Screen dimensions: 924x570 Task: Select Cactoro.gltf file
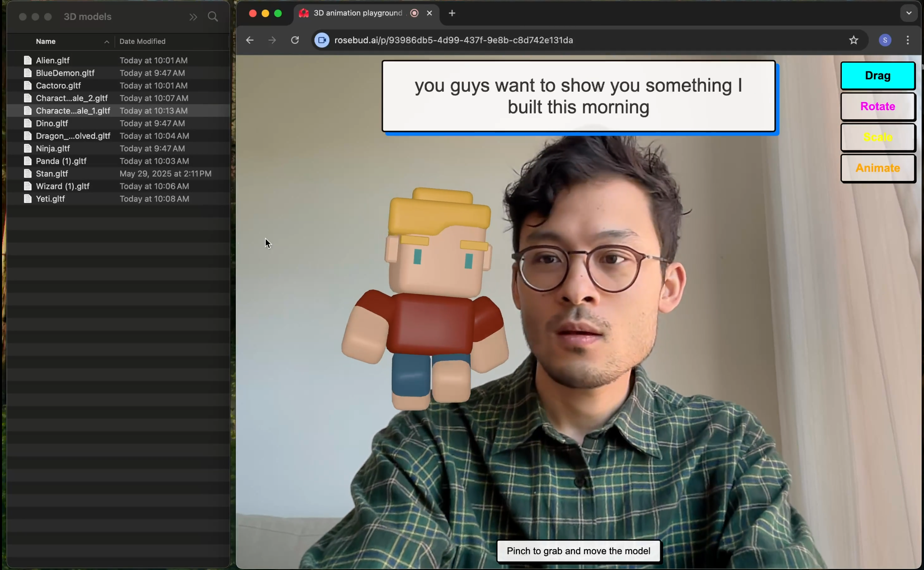[118, 86]
